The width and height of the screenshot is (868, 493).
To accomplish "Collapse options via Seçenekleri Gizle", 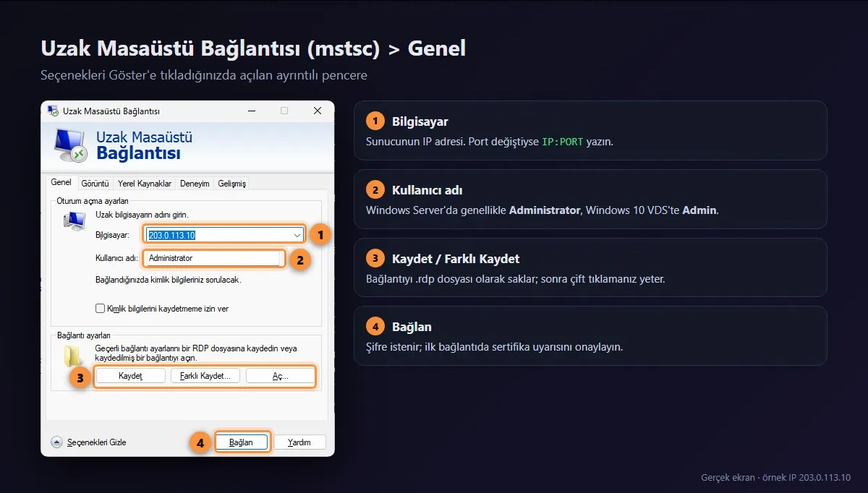I will (x=88, y=442).
